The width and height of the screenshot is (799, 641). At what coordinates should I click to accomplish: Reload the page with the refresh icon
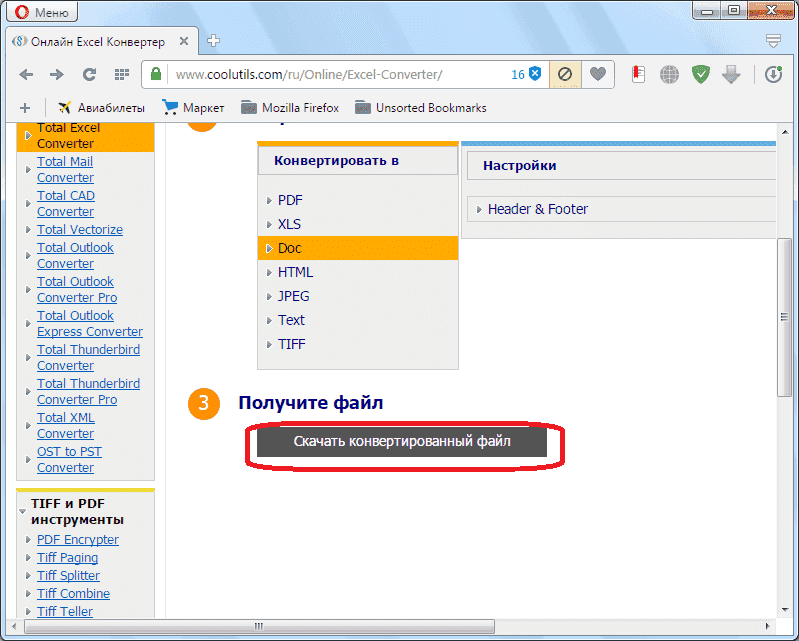[89, 75]
